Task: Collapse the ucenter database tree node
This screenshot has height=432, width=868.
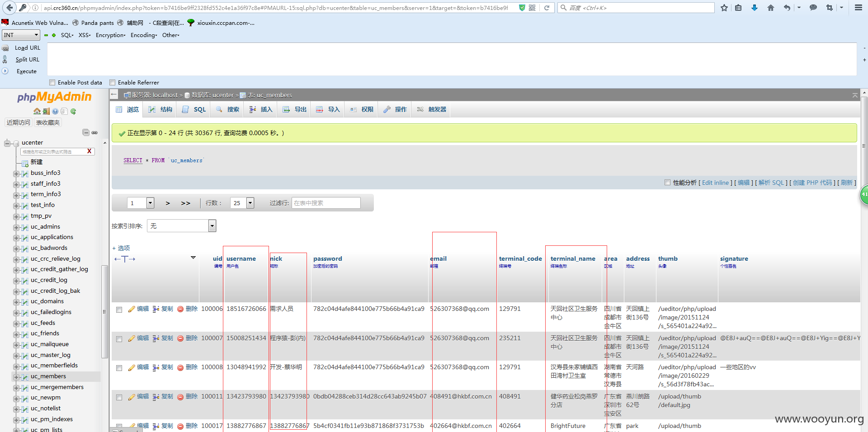Action: pos(7,143)
